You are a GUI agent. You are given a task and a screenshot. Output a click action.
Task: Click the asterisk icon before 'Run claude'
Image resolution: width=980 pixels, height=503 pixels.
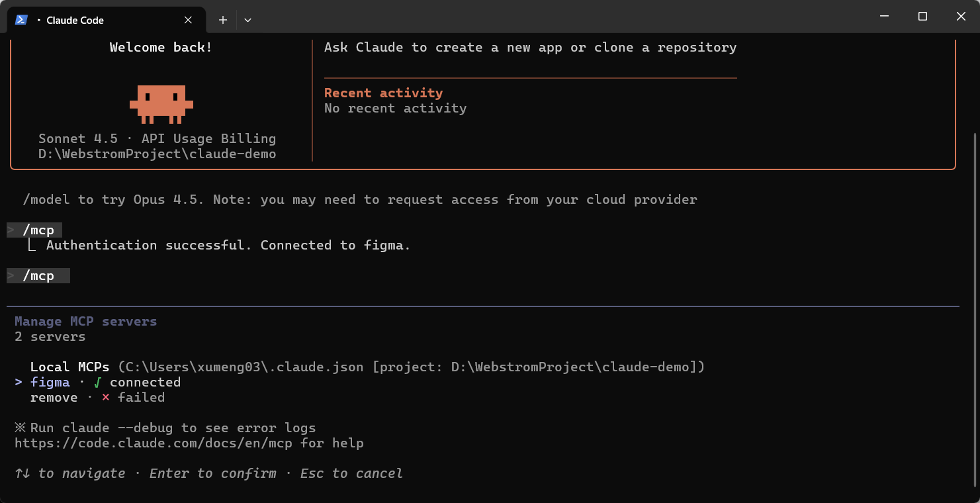19,428
